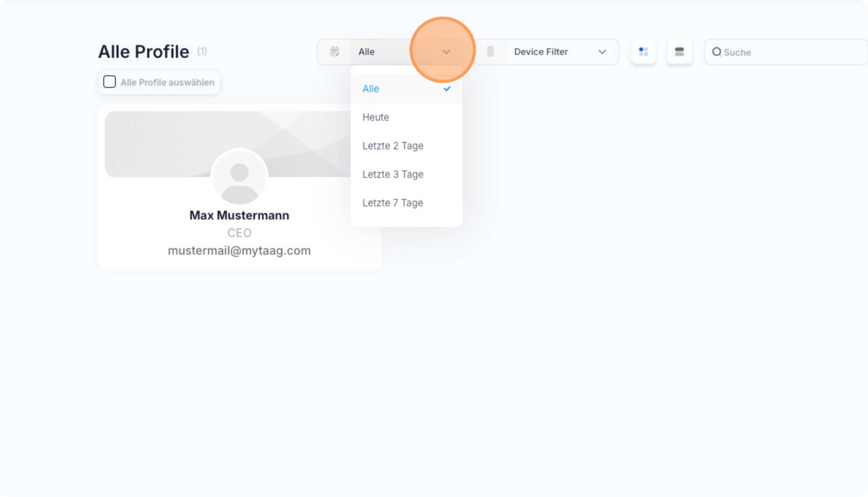Switch to list view layout

click(x=679, y=51)
